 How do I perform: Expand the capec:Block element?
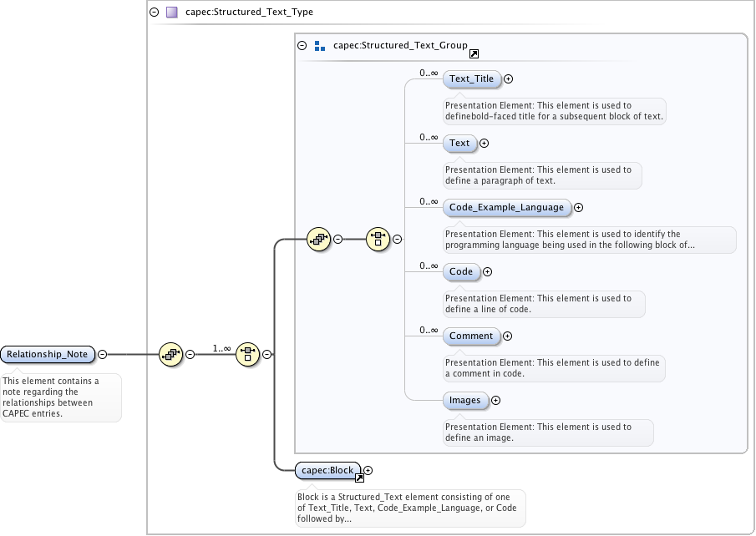click(x=368, y=470)
